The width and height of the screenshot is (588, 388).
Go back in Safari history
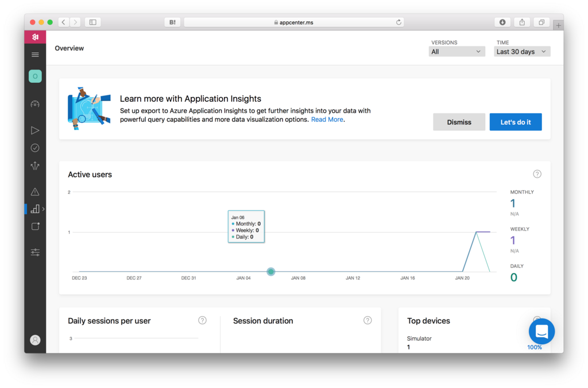click(64, 22)
